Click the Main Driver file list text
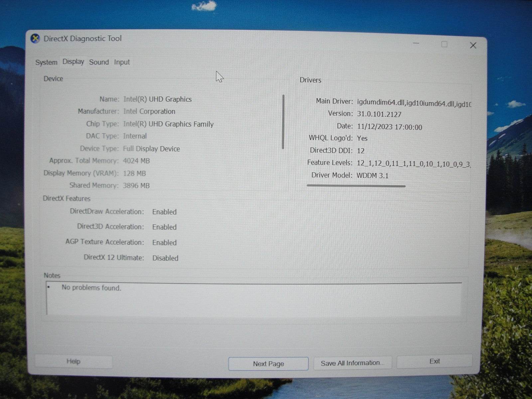This screenshot has height=399, width=532. click(414, 103)
